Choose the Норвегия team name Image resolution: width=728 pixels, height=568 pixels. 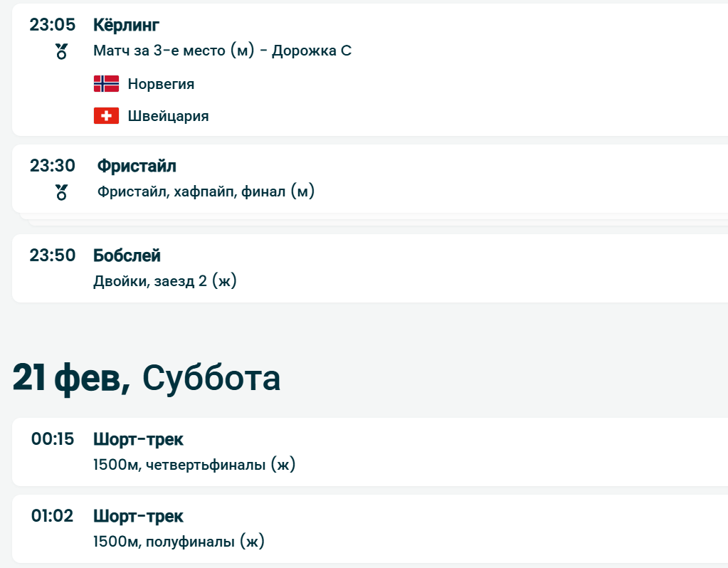(x=161, y=84)
